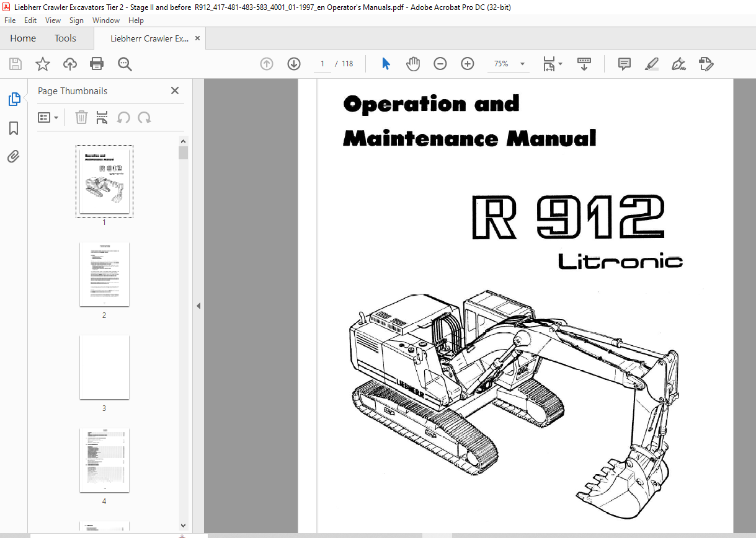Image resolution: width=756 pixels, height=538 pixels.
Task: Zoom out with minus icon
Action: coord(440,64)
